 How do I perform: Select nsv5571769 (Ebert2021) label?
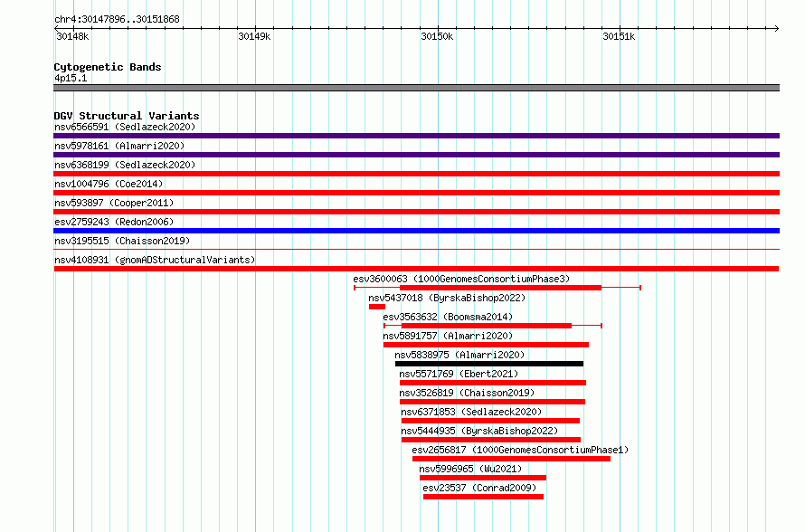(x=459, y=374)
